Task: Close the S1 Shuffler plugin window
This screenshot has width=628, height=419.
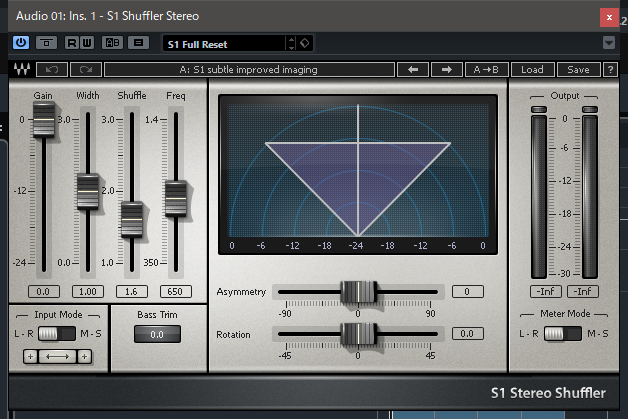Action: point(609,17)
